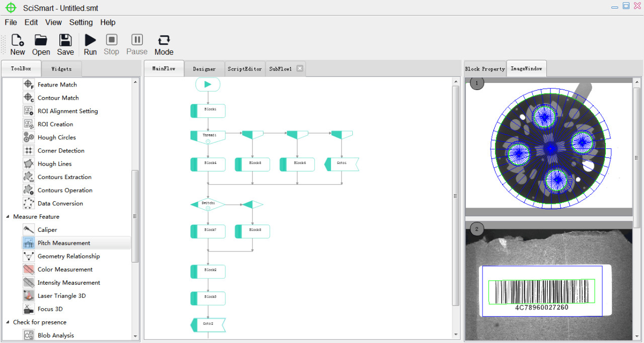
Task: Switch to the ToolBox tab
Action: coord(21,68)
